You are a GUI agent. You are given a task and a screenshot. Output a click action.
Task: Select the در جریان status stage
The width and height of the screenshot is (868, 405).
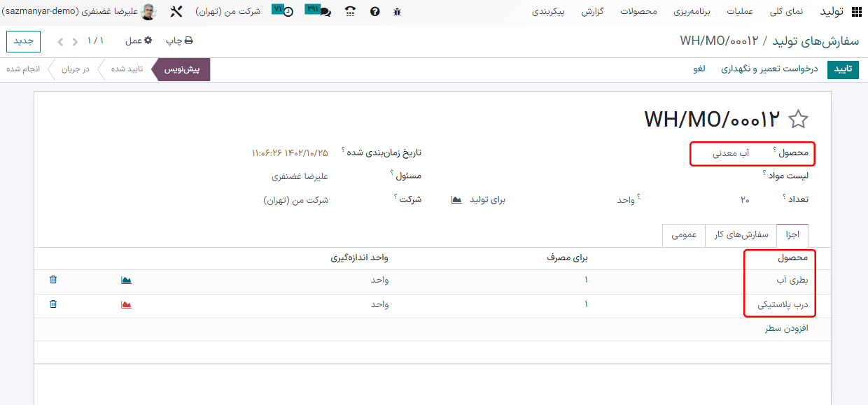coord(75,70)
